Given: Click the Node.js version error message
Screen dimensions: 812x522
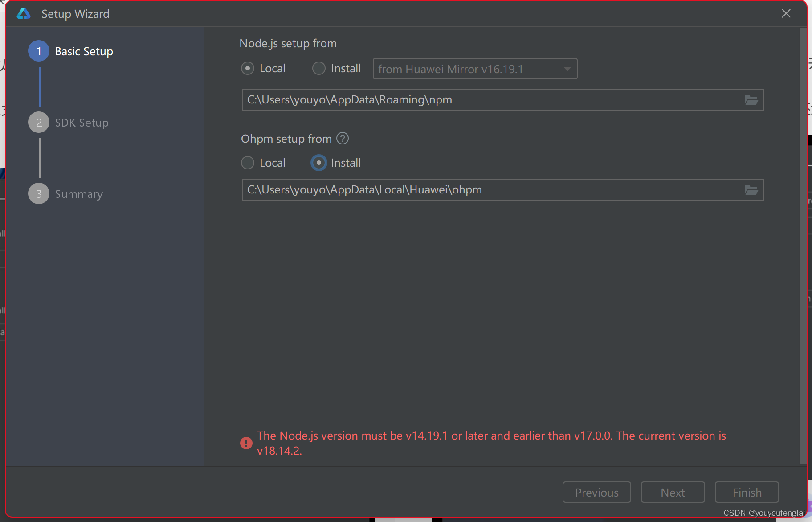Looking at the screenshot, I should click(x=491, y=443).
